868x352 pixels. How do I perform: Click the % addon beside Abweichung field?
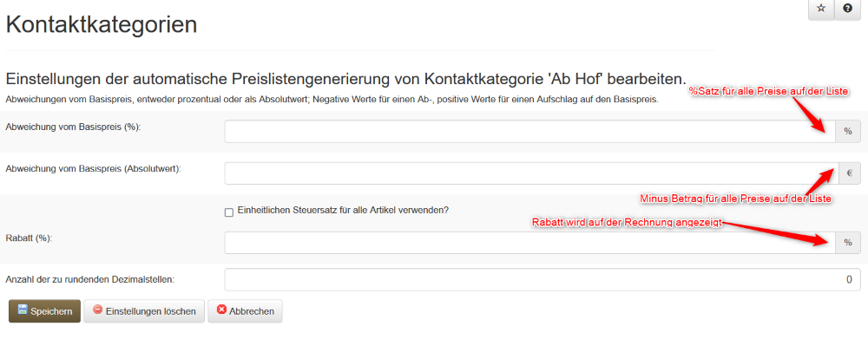tap(848, 132)
